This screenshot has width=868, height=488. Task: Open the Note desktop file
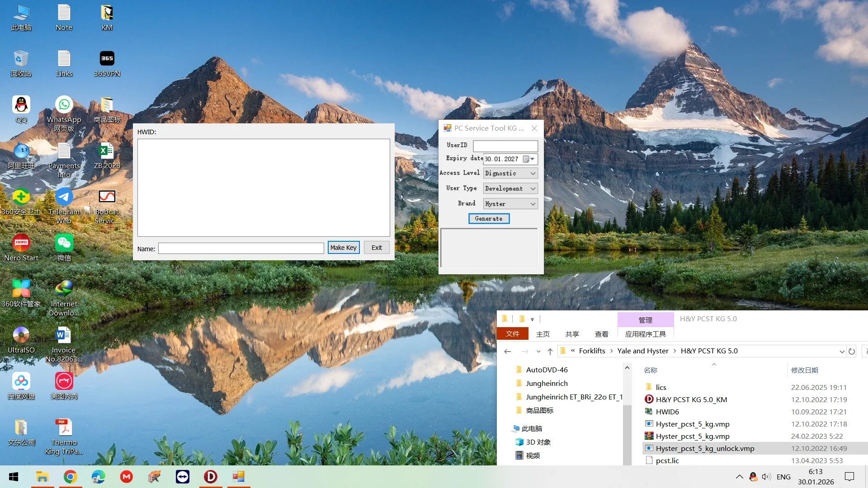64,18
